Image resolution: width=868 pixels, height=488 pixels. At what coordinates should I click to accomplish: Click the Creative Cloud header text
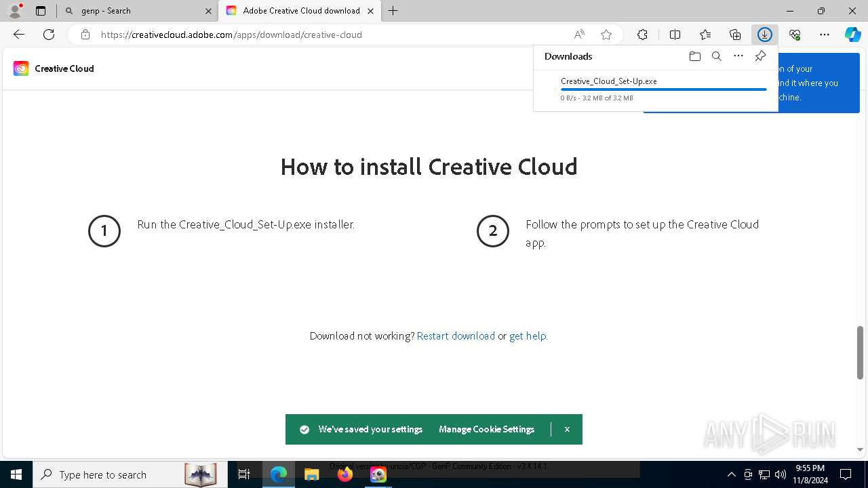[x=64, y=68]
